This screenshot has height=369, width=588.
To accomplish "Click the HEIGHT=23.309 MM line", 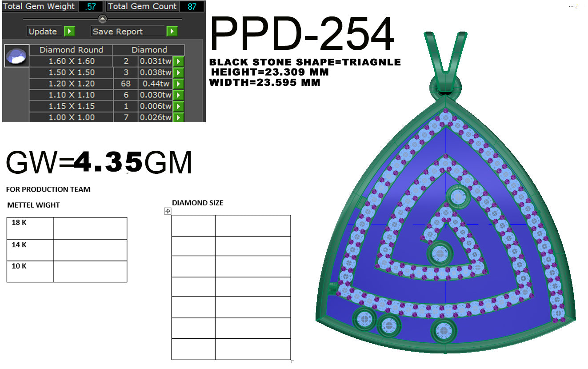I will coord(270,72).
